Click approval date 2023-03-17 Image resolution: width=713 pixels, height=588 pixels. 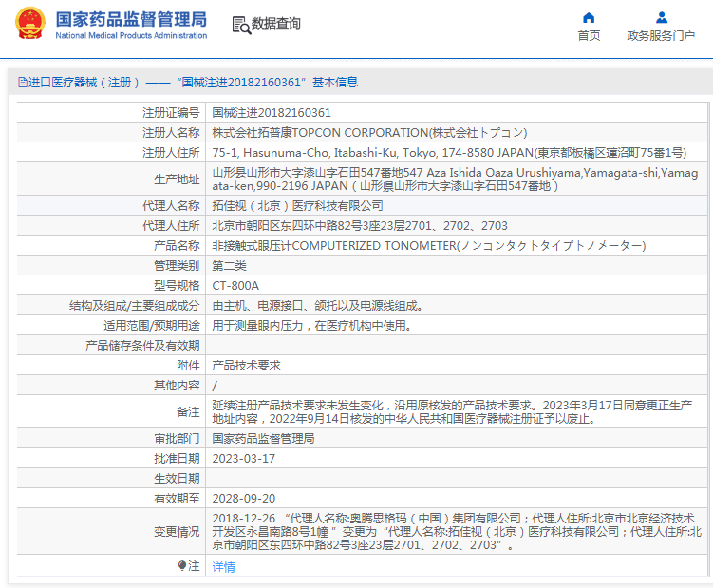tap(244, 459)
